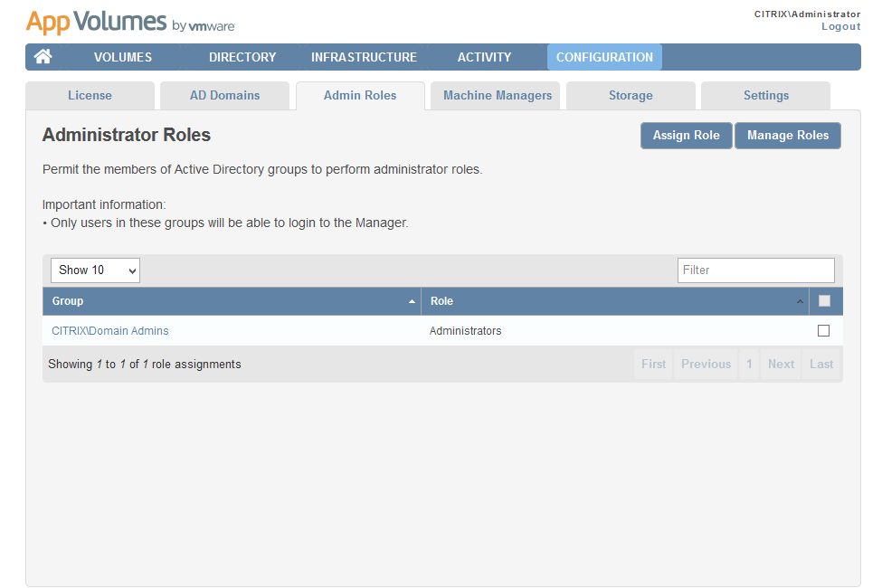Click the Group column header
Viewport: 882px width, 588px height.
point(232,301)
